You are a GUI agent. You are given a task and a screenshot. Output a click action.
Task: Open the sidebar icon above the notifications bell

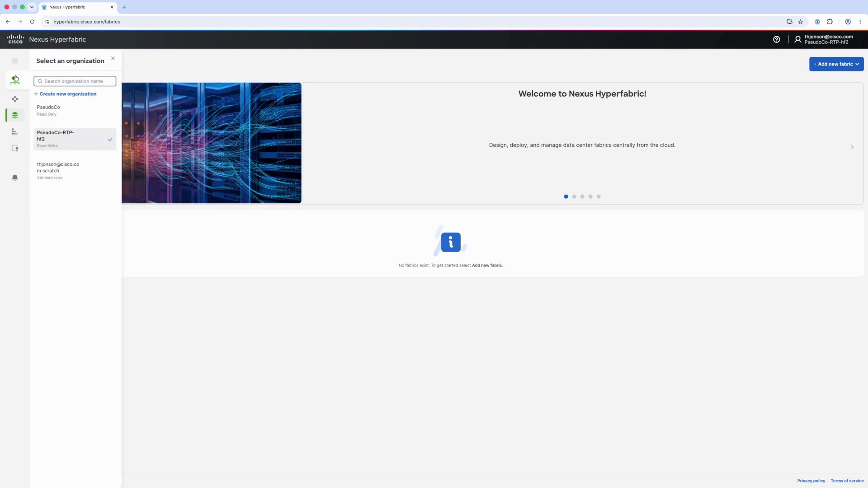pos(15,148)
